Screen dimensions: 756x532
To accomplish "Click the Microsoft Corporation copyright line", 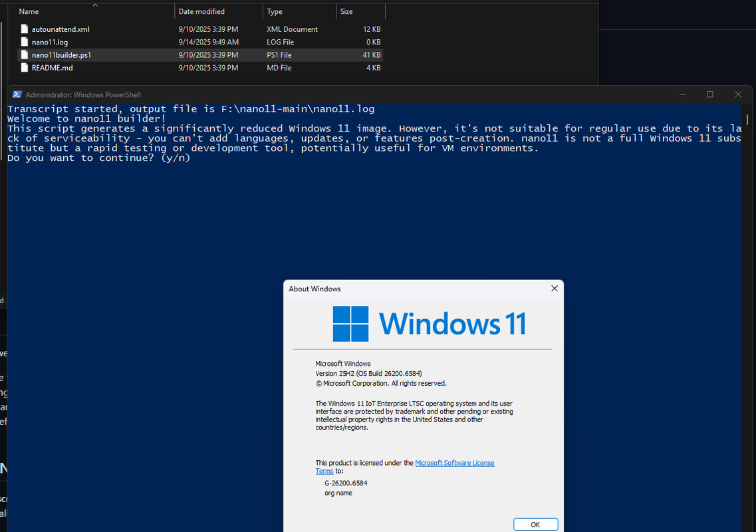I will click(381, 384).
